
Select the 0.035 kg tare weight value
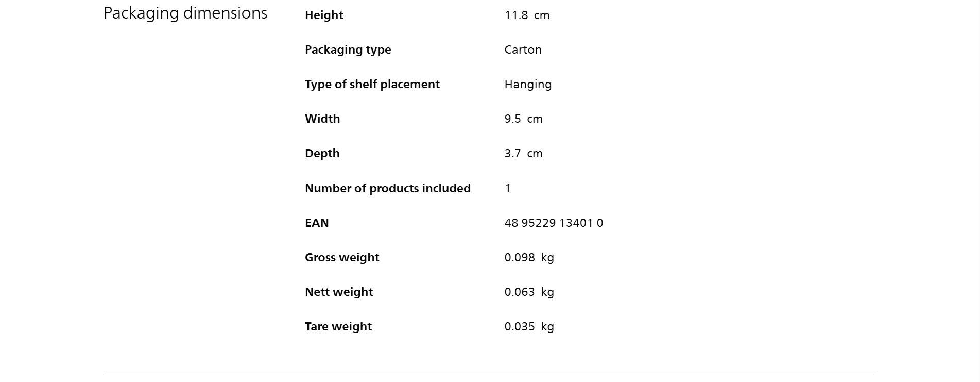(x=529, y=327)
